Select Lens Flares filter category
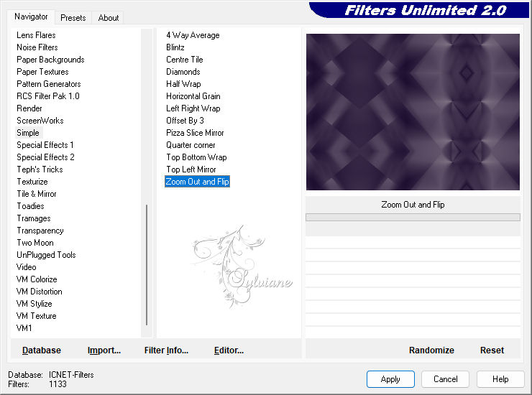The width and height of the screenshot is (532, 395). pyautogui.click(x=36, y=35)
